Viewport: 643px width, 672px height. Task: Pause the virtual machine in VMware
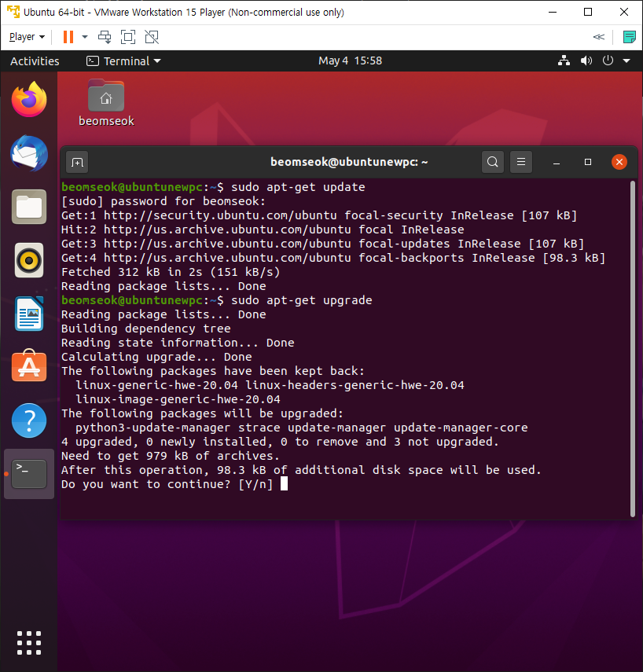(x=68, y=37)
